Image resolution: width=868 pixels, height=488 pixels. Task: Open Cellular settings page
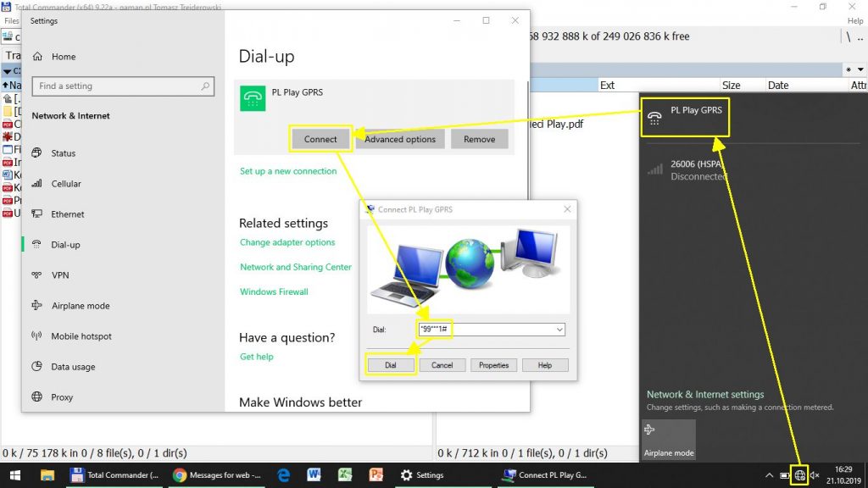tap(66, 184)
